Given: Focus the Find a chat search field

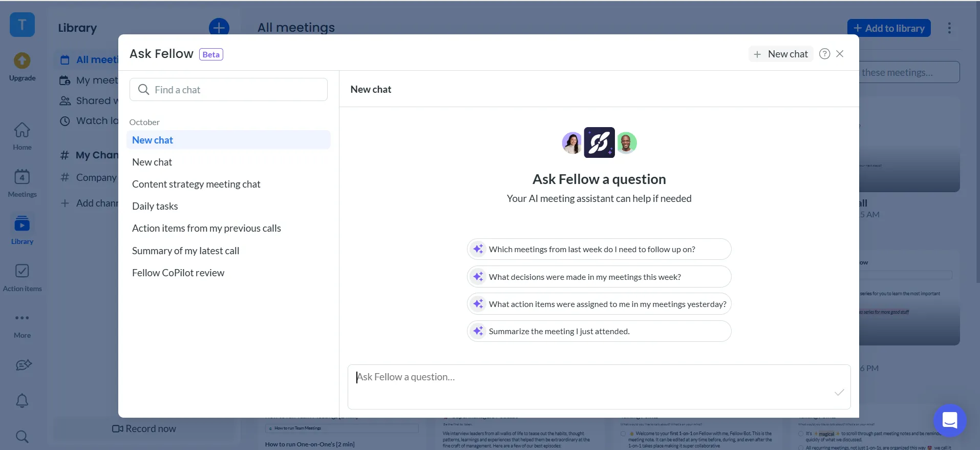Looking at the screenshot, I should click(228, 90).
